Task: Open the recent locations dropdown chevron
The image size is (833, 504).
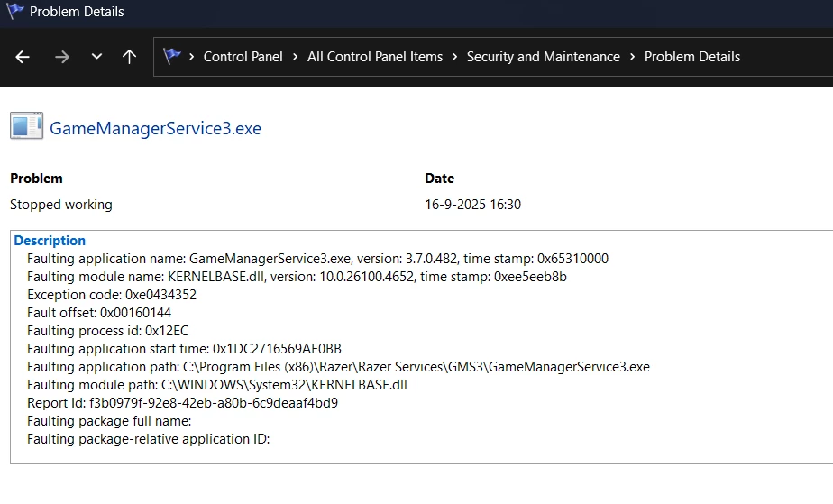Action: coord(96,56)
